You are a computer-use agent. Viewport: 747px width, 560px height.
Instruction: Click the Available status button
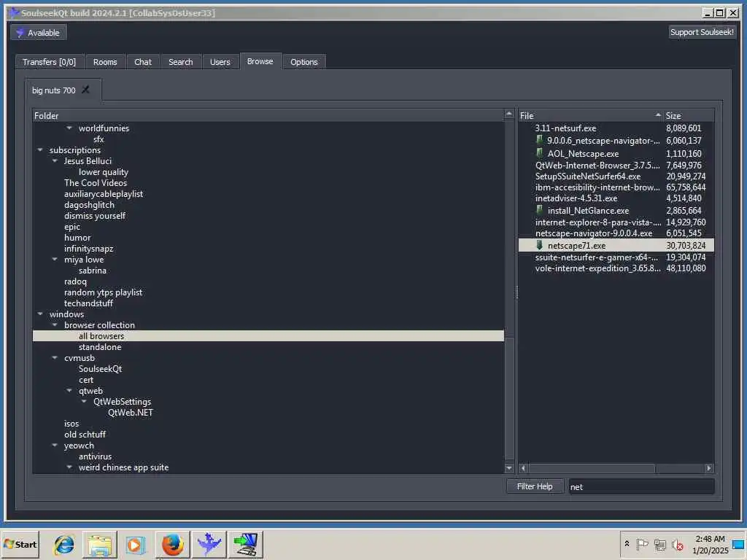pos(39,33)
